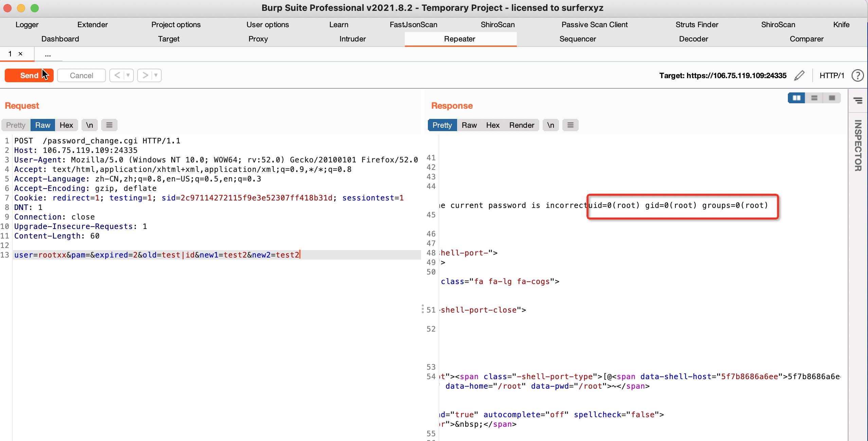Open the INSPECTOR side panel
Image resolution: width=868 pixels, height=441 pixels.
tap(858, 145)
